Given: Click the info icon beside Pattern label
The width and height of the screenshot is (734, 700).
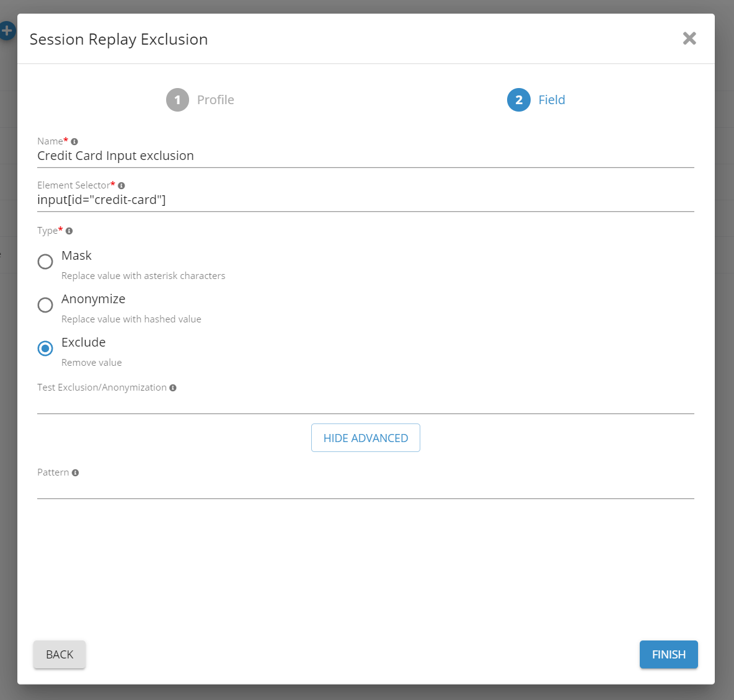Looking at the screenshot, I should click(75, 473).
